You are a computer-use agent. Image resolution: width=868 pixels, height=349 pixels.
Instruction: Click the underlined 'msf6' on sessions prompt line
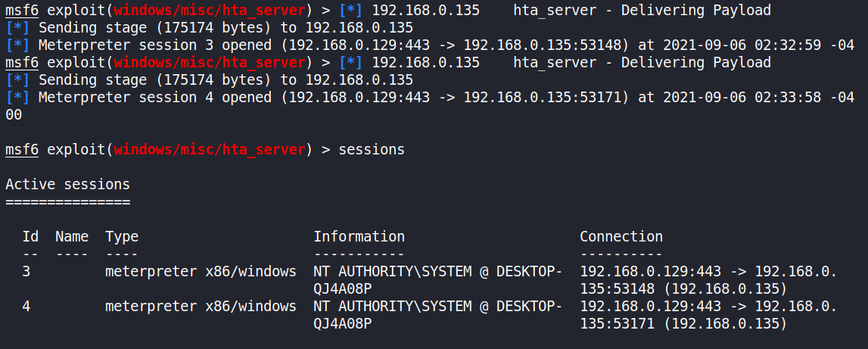pyautogui.click(x=22, y=150)
